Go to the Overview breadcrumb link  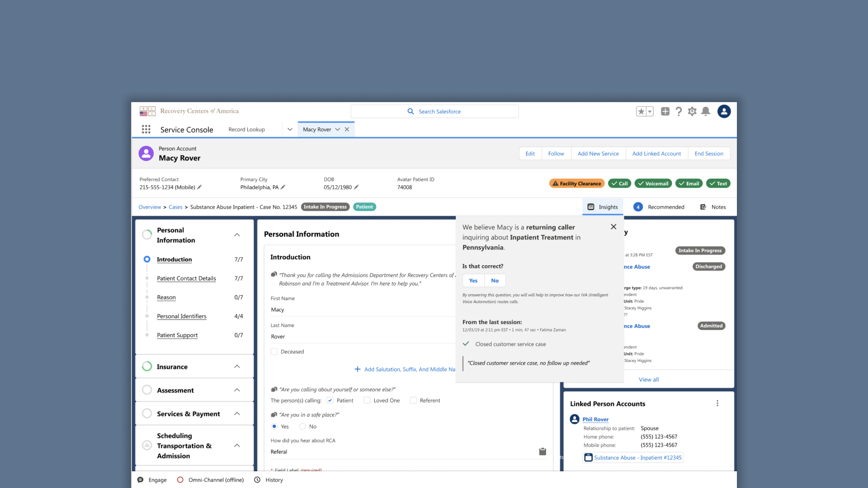coord(150,207)
